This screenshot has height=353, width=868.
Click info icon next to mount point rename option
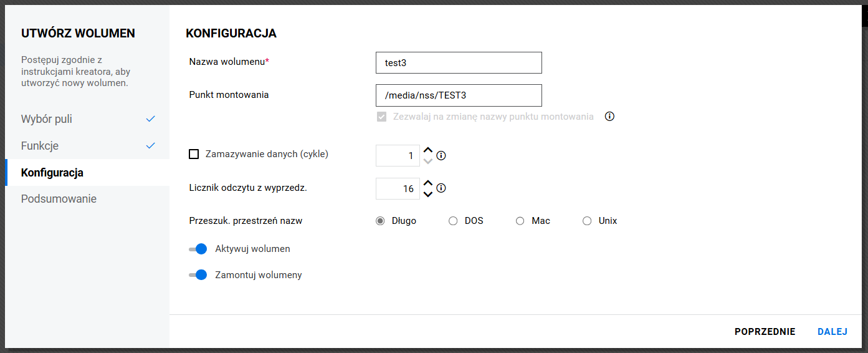609,117
